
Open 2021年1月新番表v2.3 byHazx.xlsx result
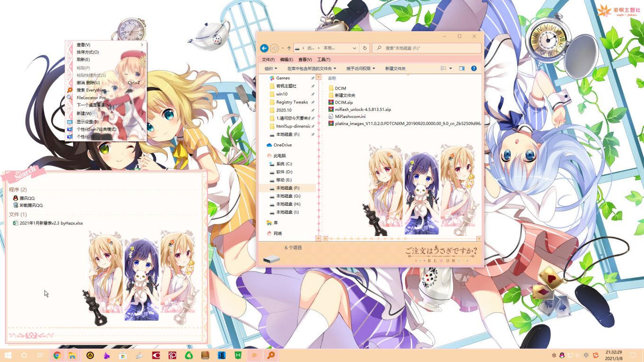pyautogui.click(x=48, y=223)
